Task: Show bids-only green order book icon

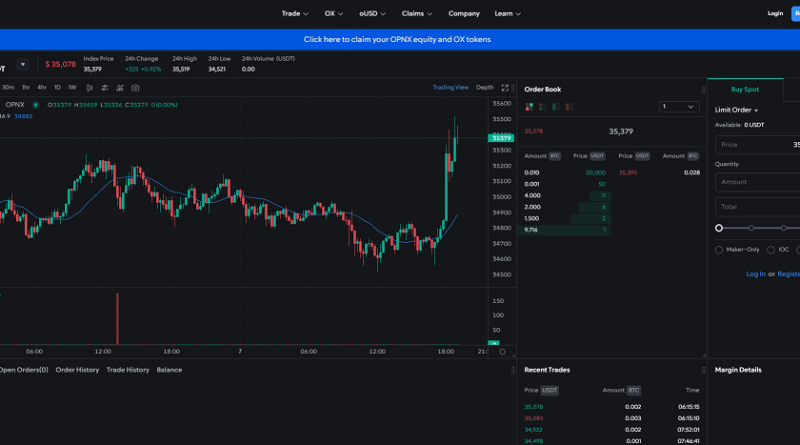Action: (x=556, y=107)
